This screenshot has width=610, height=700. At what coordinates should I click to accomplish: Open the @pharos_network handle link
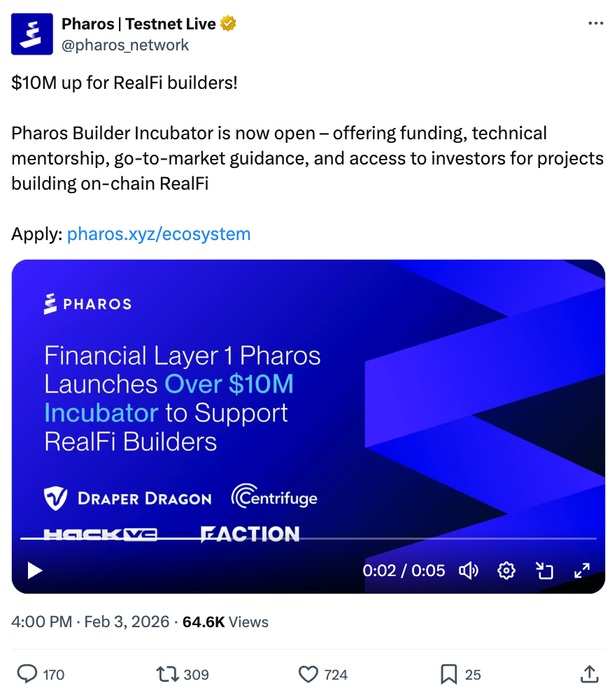tap(125, 45)
